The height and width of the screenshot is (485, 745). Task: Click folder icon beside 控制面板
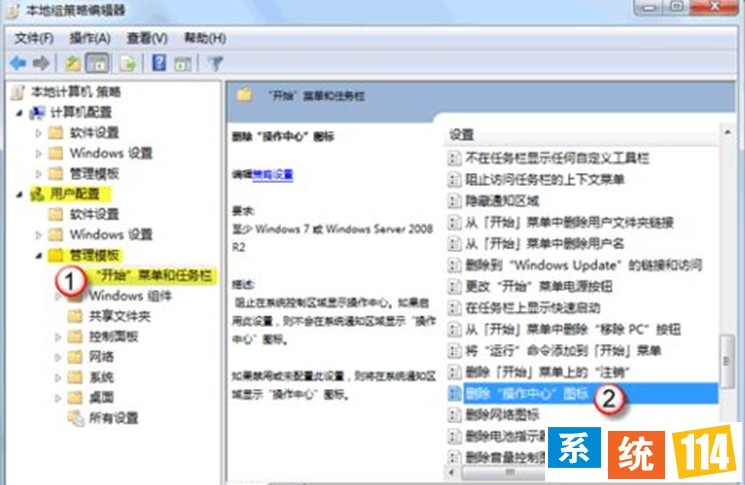(x=75, y=336)
